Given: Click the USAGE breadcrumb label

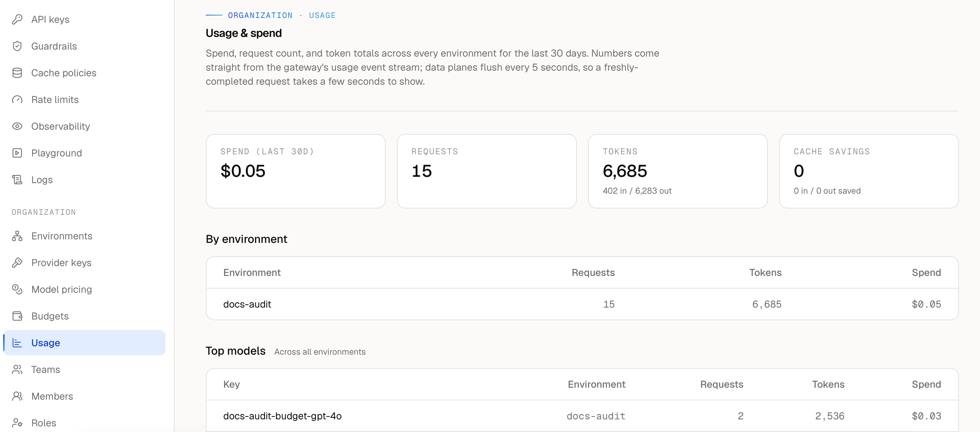Looking at the screenshot, I should pos(322,15).
